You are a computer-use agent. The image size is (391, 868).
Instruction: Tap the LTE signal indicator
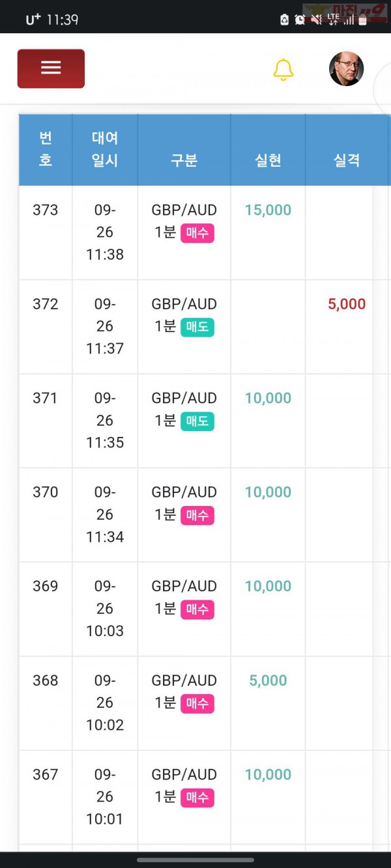pyautogui.click(x=333, y=20)
